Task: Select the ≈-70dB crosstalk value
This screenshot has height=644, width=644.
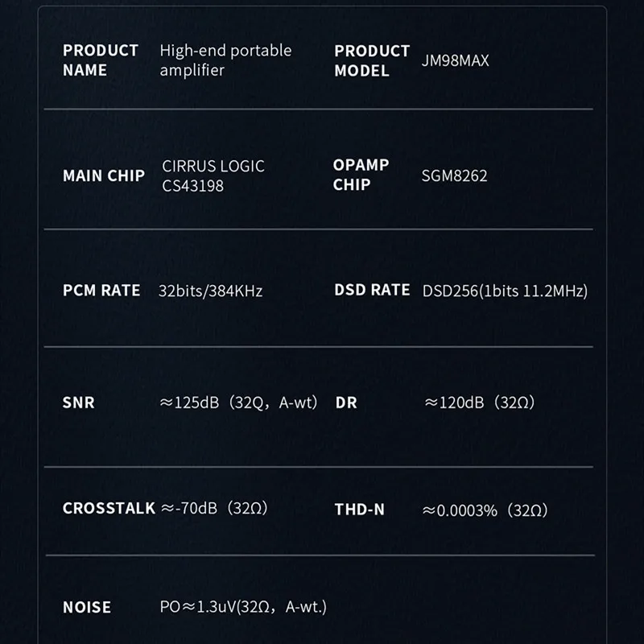Action: tap(214, 509)
